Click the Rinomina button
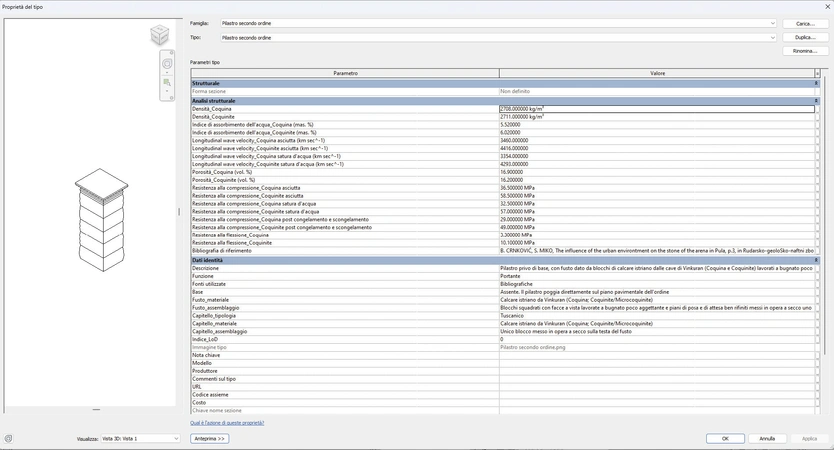 click(x=805, y=51)
